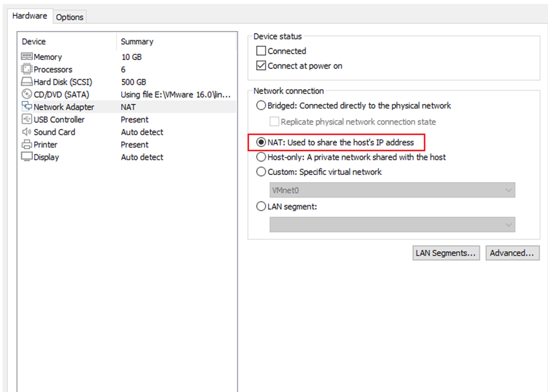The height and width of the screenshot is (392, 548).
Task: Select the Display label
Action: pyautogui.click(x=46, y=158)
